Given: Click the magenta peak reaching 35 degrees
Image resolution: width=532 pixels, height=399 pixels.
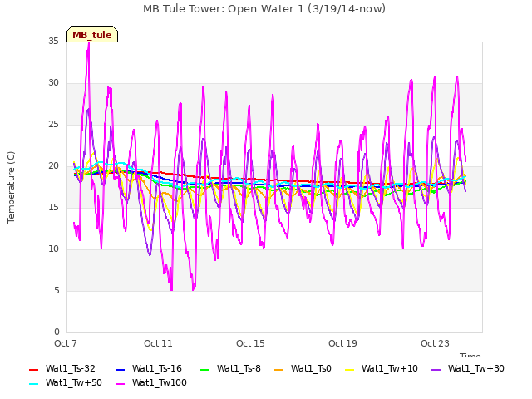Looking at the screenshot, I should tap(89, 44).
